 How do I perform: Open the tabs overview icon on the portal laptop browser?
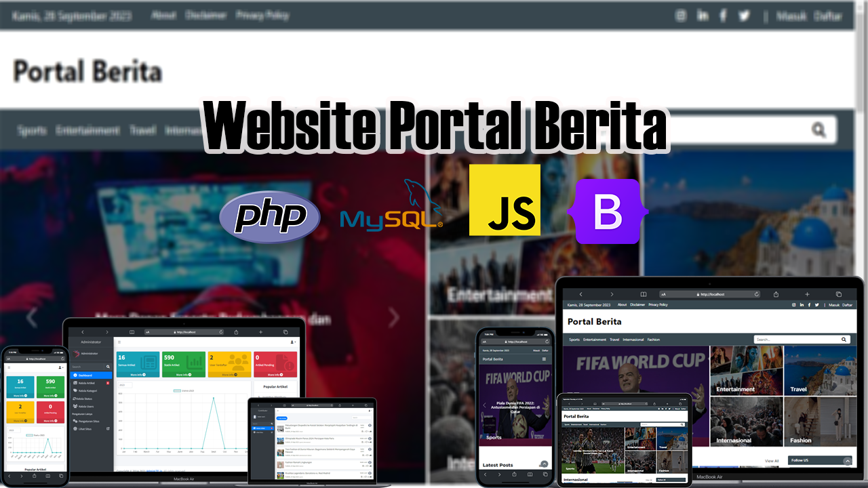[839, 294]
